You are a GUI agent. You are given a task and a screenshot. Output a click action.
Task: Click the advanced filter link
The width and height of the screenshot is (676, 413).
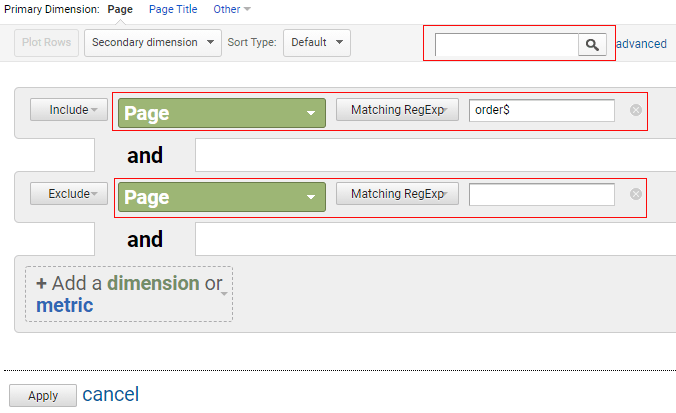pos(642,44)
